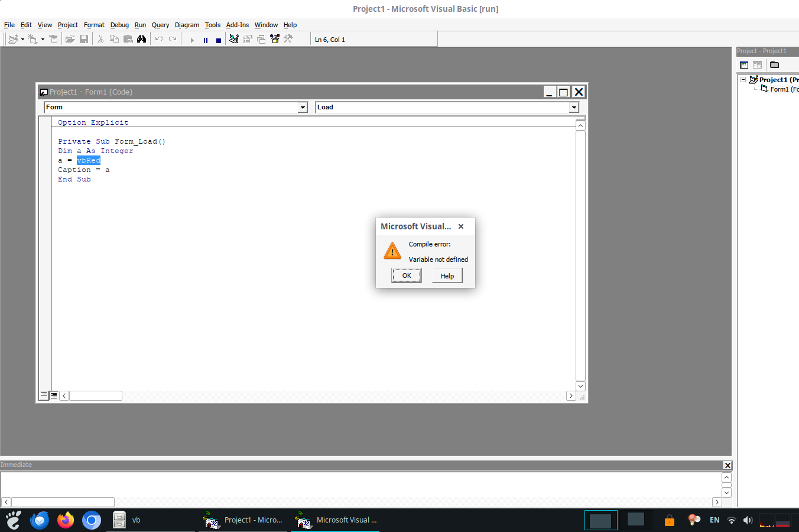The width and height of the screenshot is (799, 532).
Task: Open the Project Explorer toolbar icon
Action: point(234,39)
